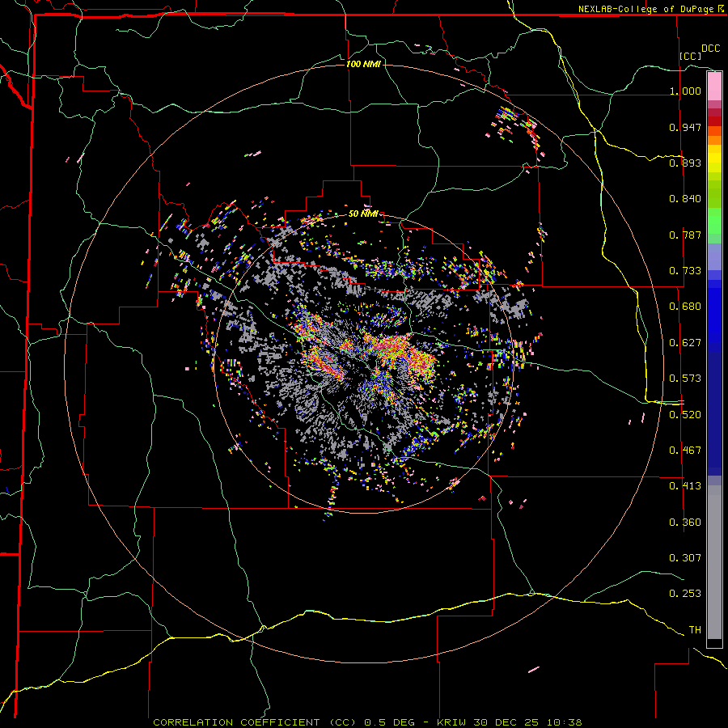Screen dimensions: 728x728
Task: Click the 50 NMI range ring label
Action: tap(363, 214)
